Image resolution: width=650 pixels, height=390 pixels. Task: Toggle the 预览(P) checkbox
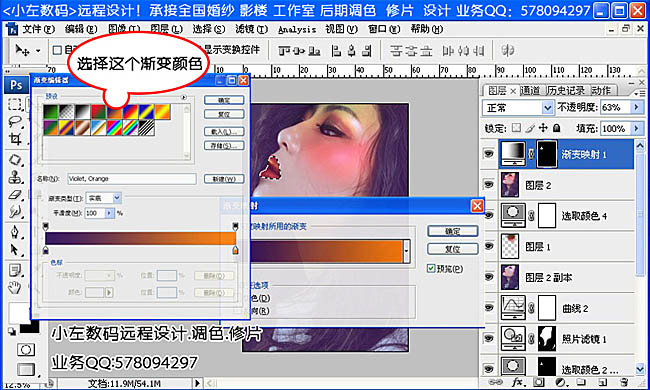(431, 269)
